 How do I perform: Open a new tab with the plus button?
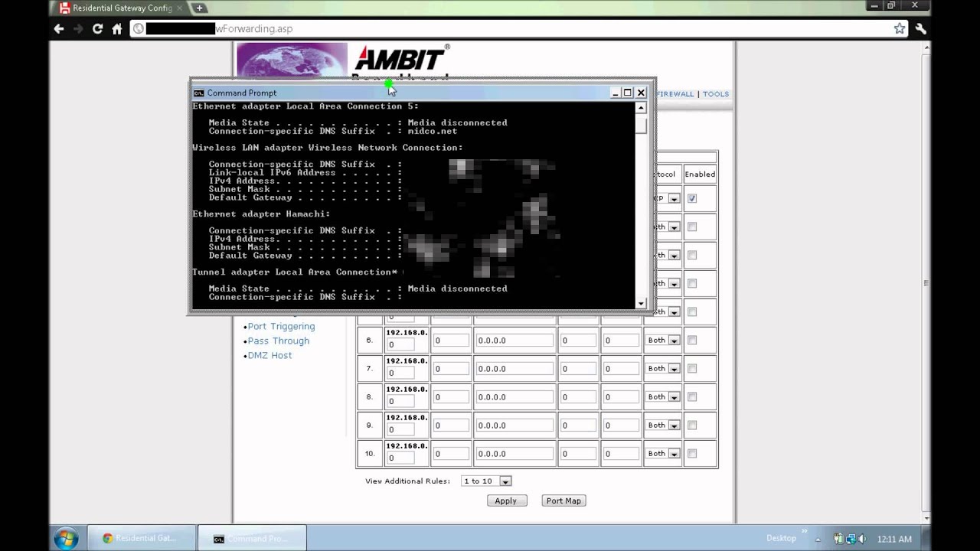[x=199, y=8]
